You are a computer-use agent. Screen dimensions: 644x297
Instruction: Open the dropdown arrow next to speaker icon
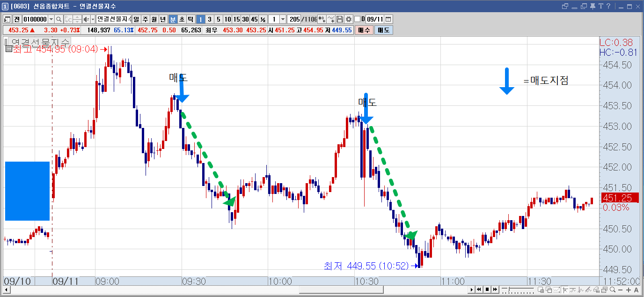point(92,19)
